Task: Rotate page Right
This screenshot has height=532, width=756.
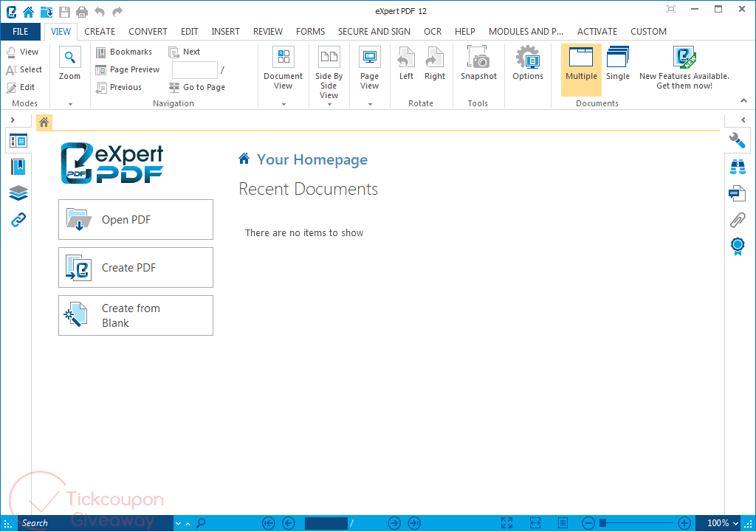Action: click(435, 63)
